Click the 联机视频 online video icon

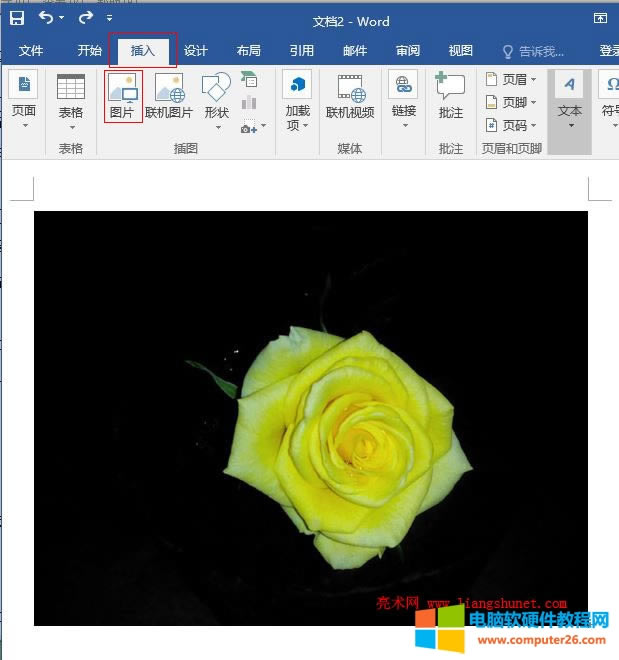350,96
